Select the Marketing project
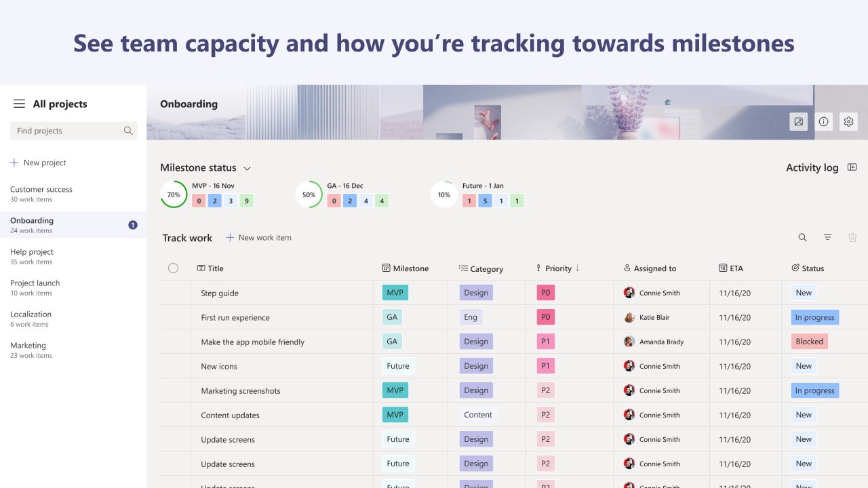 point(73,350)
